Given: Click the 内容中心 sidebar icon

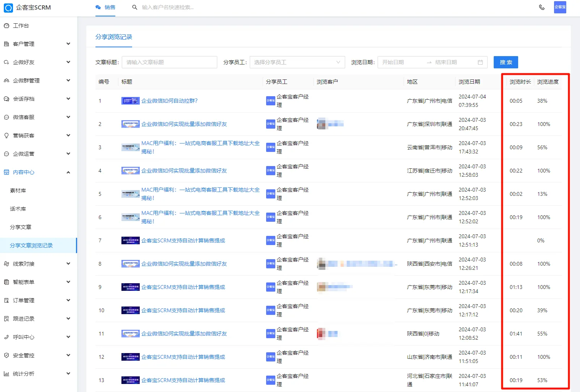Looking at the screenshot, I should (6, 172).
